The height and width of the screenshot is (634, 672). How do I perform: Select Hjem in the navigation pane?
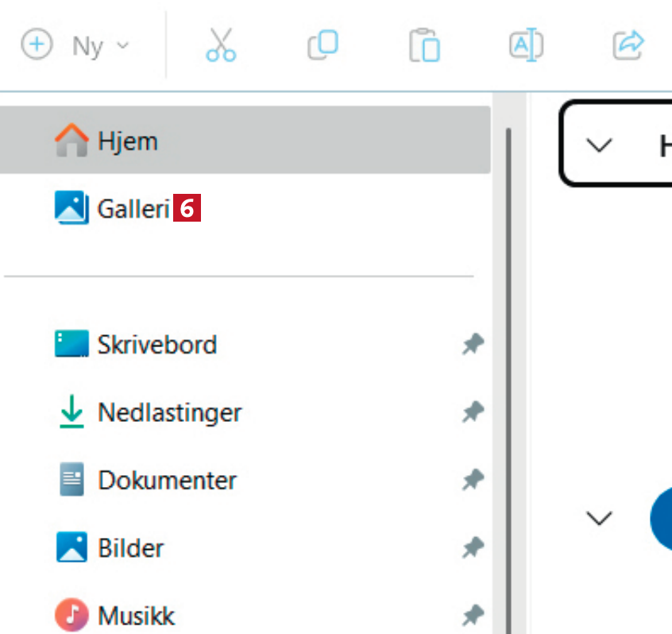127,141
